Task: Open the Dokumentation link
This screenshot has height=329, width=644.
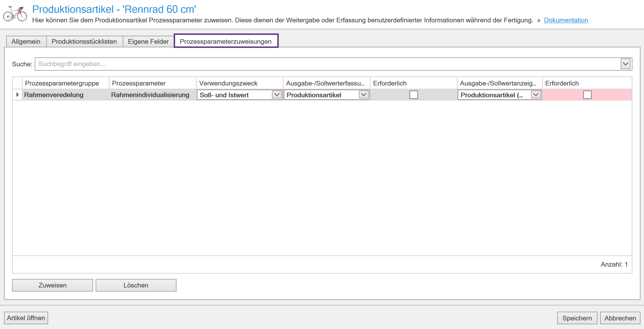Action: (x=566, y=20)
